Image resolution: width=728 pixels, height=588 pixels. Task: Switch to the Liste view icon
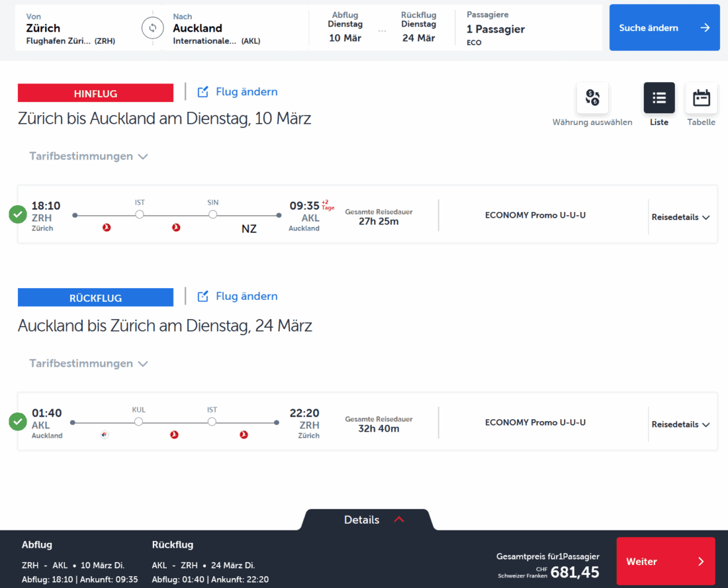pos(659,99)
